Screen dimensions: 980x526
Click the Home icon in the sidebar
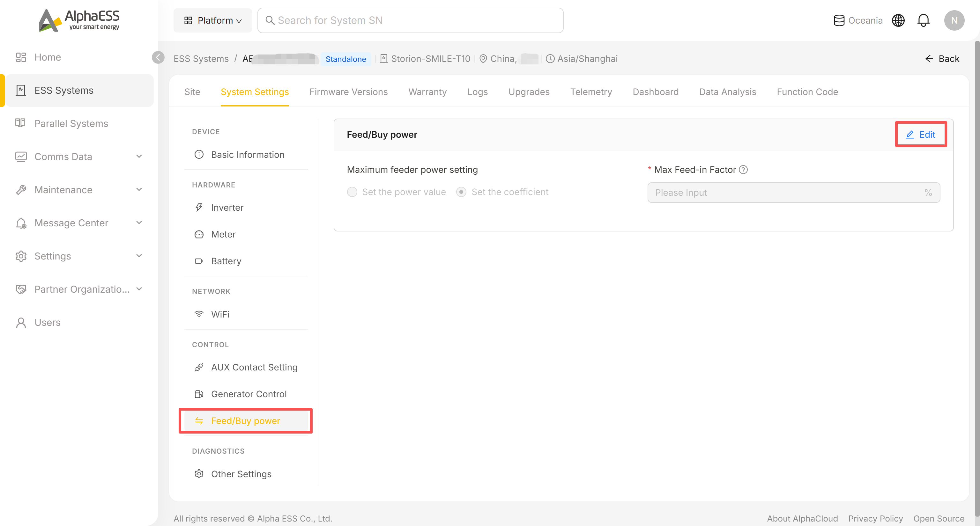tap(20, 57)
